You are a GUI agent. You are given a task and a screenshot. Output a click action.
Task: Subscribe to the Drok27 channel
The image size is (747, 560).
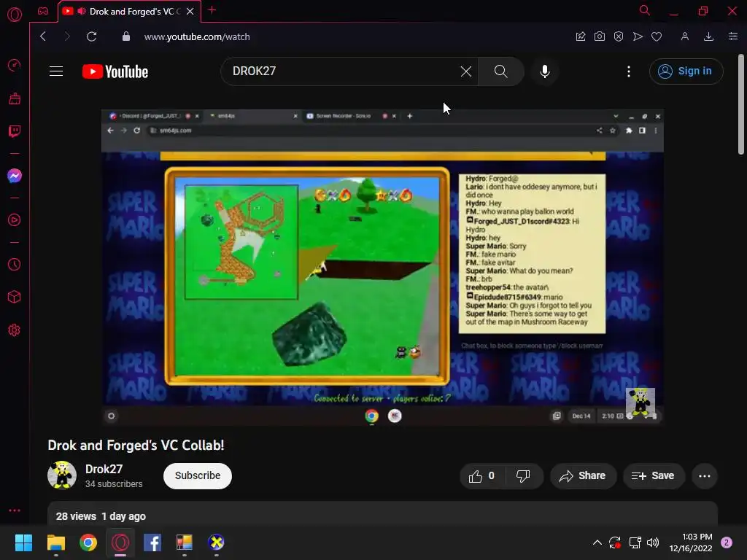(x=197, y=475)
